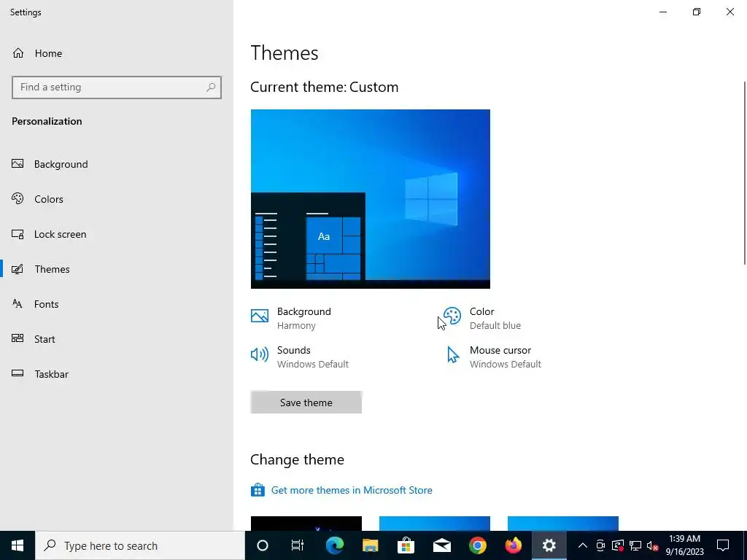The width and height of the screenshot is (747, 560).
Task: Minimize the Settings window
Action: coord(662,12)
